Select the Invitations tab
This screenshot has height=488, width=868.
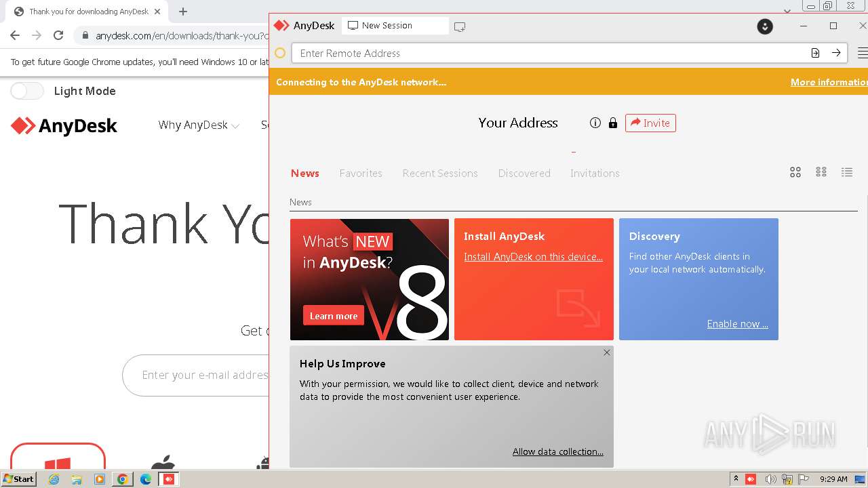pos(595,173)
